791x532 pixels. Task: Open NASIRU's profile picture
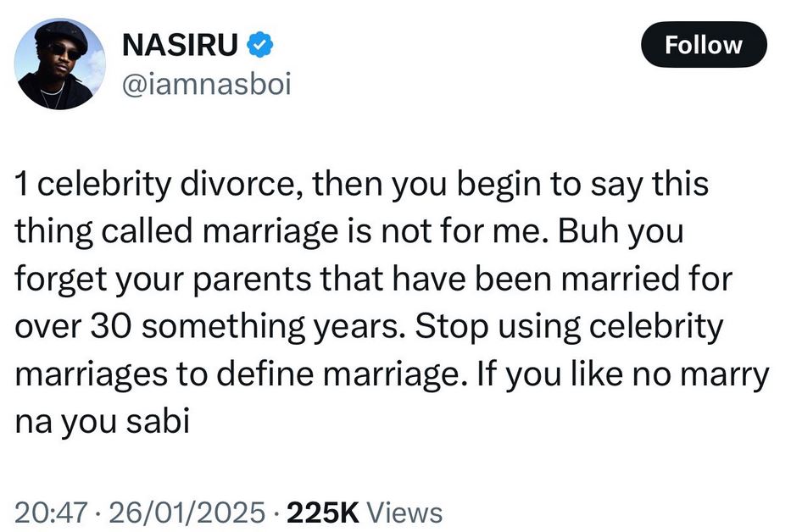coord(60,65)
